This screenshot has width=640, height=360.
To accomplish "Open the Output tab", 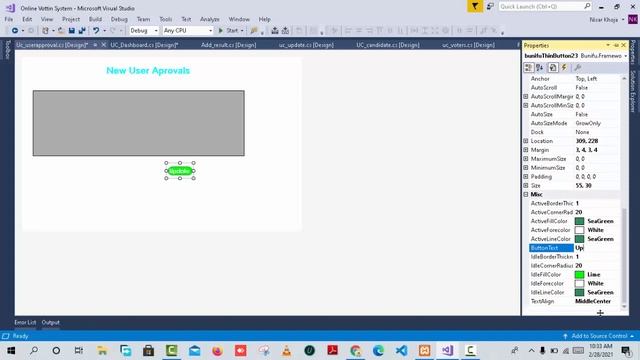I will 51,322.
